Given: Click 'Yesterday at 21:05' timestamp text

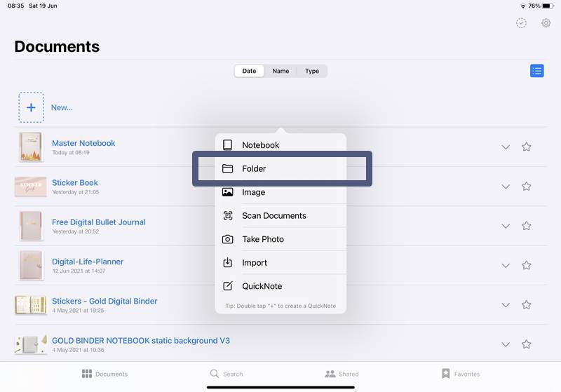Looking at the screenshot, I should click(x=76, y=192).
